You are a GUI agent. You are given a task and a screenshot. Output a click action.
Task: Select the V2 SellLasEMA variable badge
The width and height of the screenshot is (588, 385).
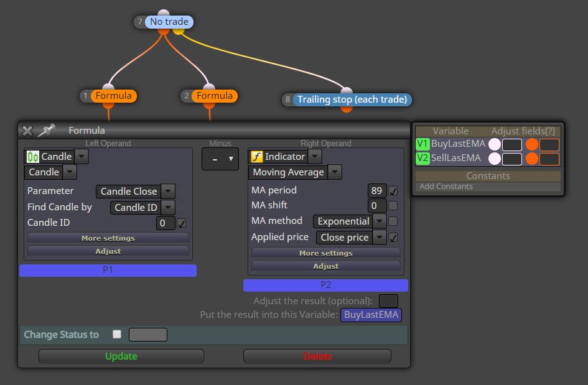coord(422,158)
